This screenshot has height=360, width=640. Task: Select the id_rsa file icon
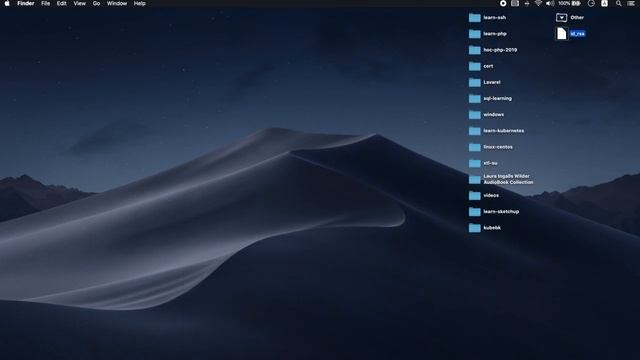(x=562, y=33)
